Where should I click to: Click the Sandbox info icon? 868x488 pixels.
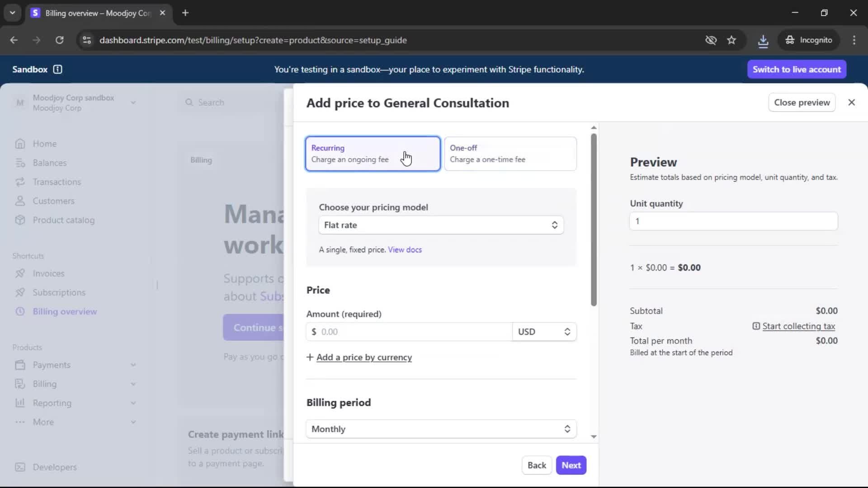[57, 69]
